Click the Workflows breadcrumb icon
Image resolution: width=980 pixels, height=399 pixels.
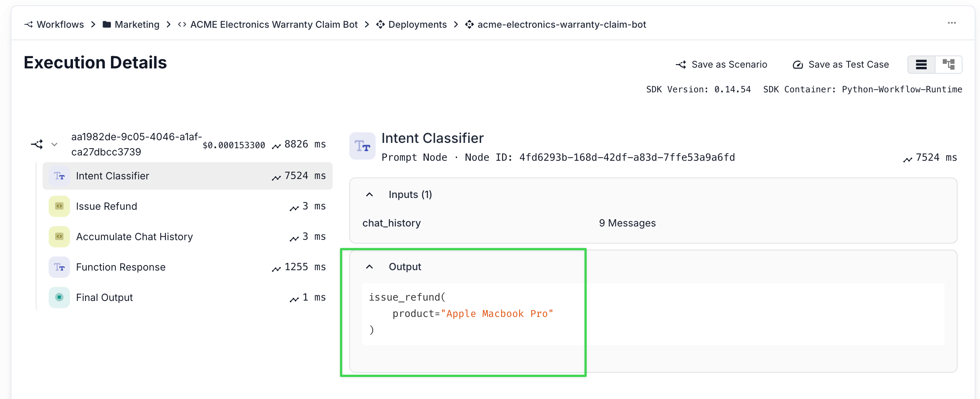(29, 24)
